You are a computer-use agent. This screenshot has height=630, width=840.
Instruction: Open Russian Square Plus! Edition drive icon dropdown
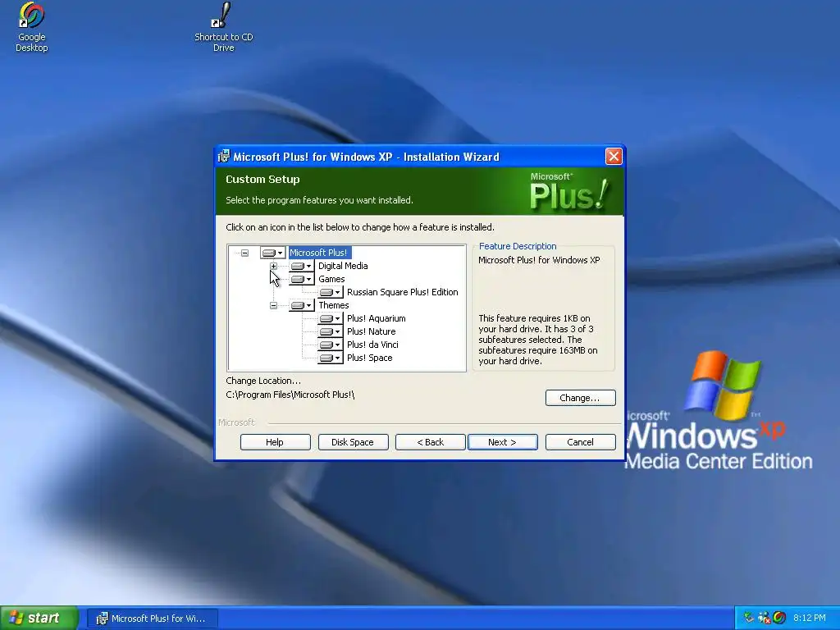[330, 293]
